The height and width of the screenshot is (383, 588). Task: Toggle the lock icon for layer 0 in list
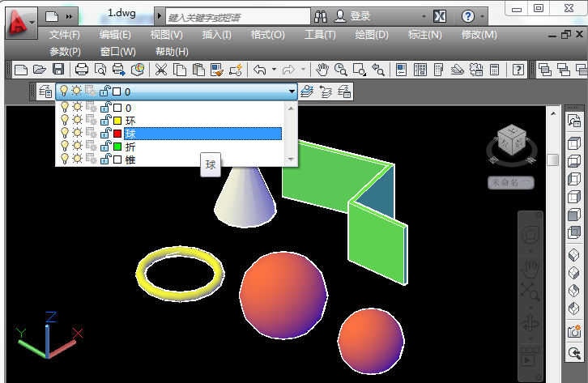point(106,108)
